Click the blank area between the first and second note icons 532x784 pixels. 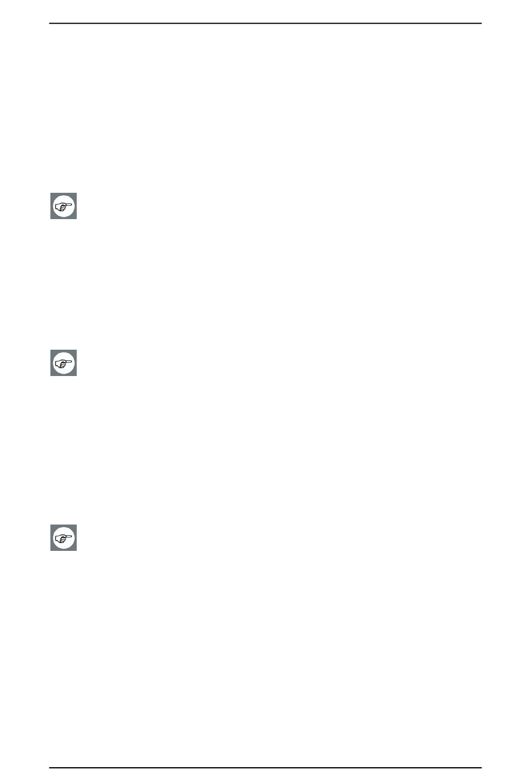265,285
